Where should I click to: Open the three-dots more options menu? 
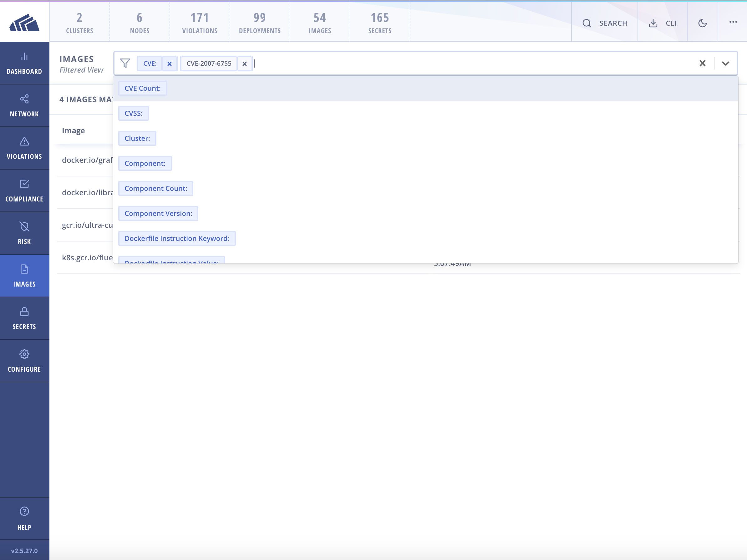(733, 22)
